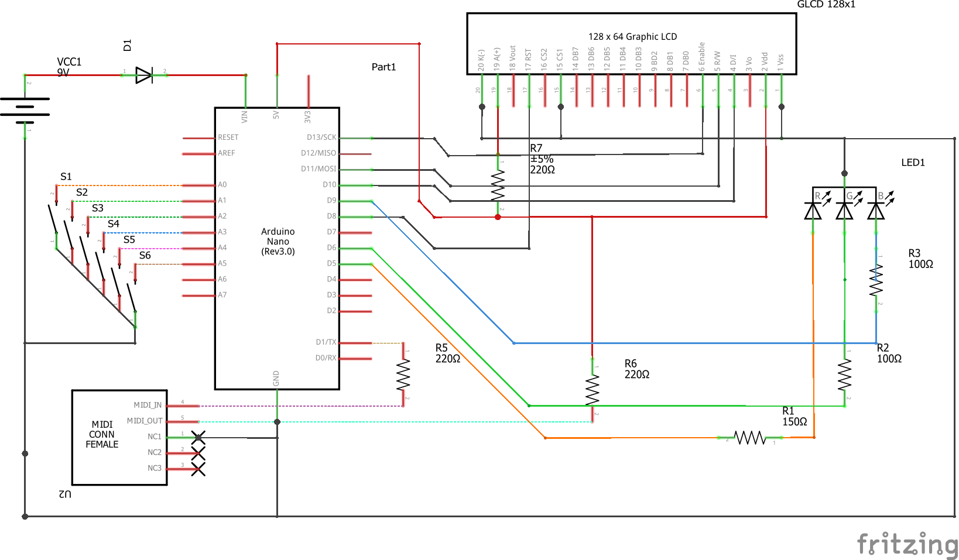959x560 pixels.
Task: Click the D1/TX pin label
Action: point(326,342)
